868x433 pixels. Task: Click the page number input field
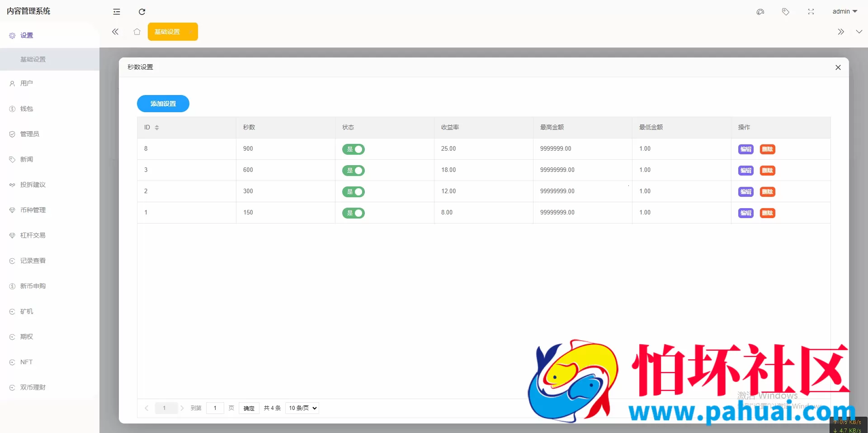[215, 408]
